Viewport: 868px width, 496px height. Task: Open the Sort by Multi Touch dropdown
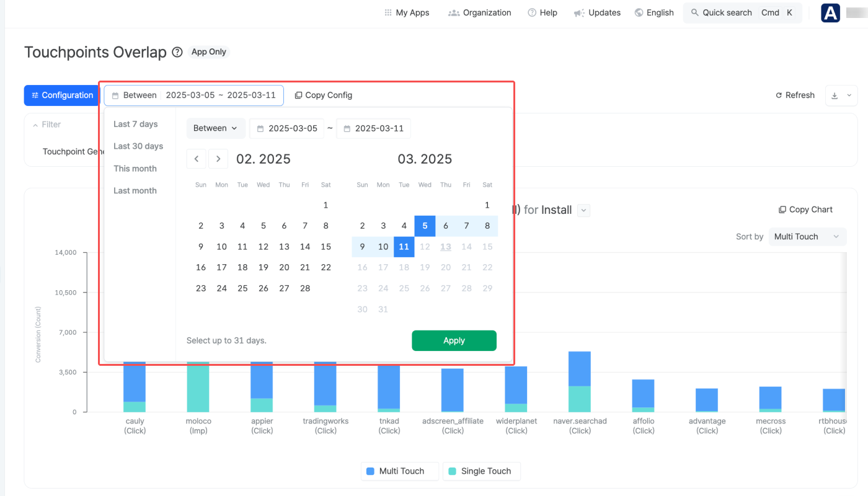click(807, 236)
